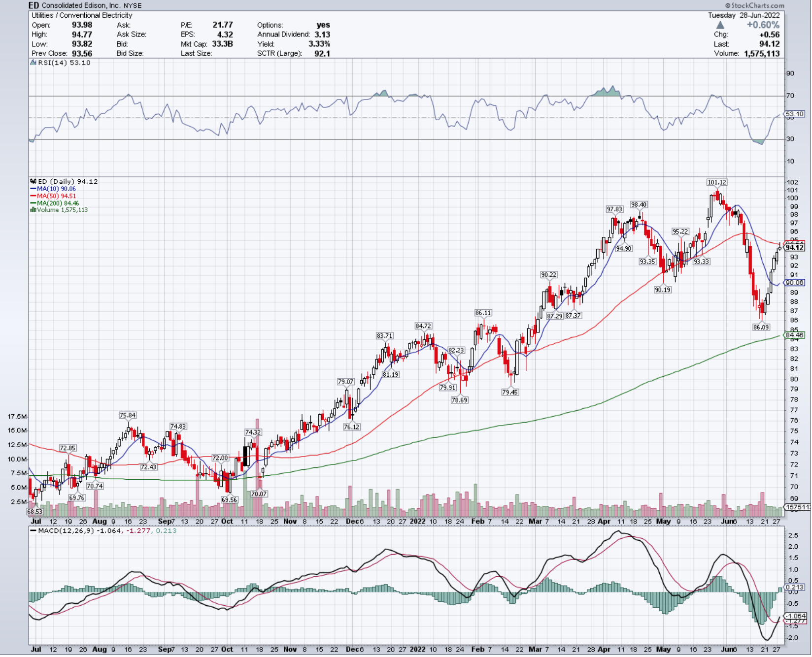This screenshot has height=657, width=812.
Task: Click the MA(200) 84.46 legend entry
Action: [x=55, y=203]
